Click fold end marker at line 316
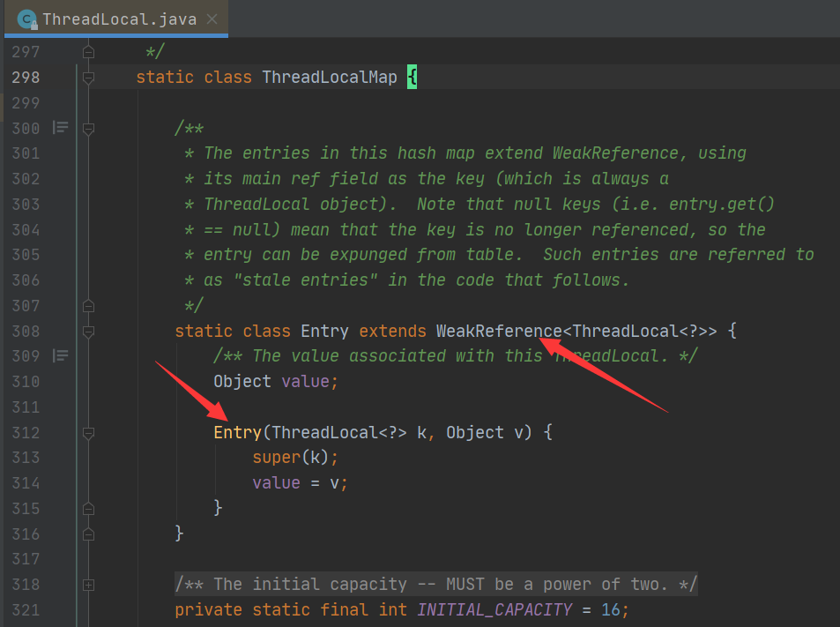 pos(87,534)
